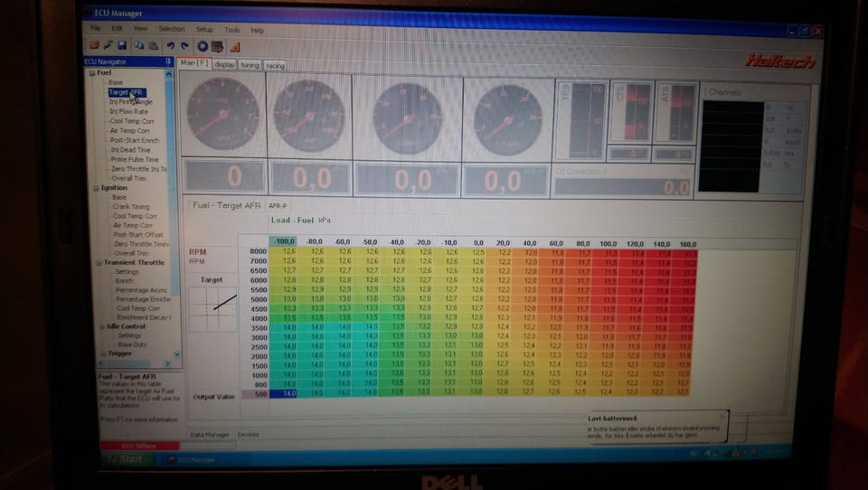The width and height of the screenshot is (868, 490).
Task: Click the paste icon in the toolbar
Action: click(153, 46)
